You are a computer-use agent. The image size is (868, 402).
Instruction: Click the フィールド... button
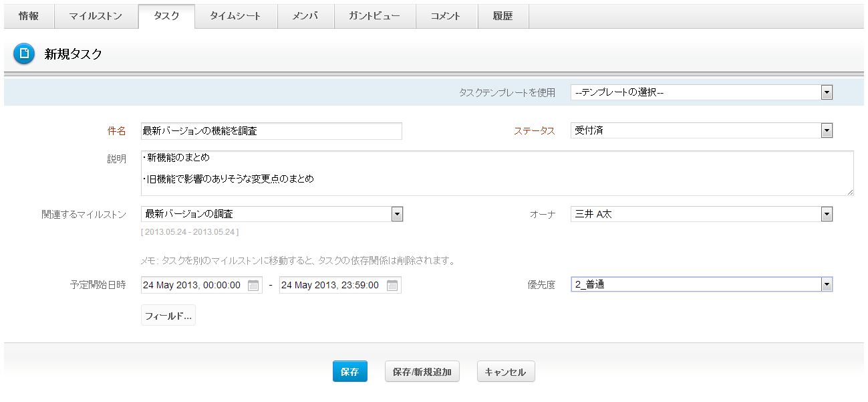(x=168, y=316)
